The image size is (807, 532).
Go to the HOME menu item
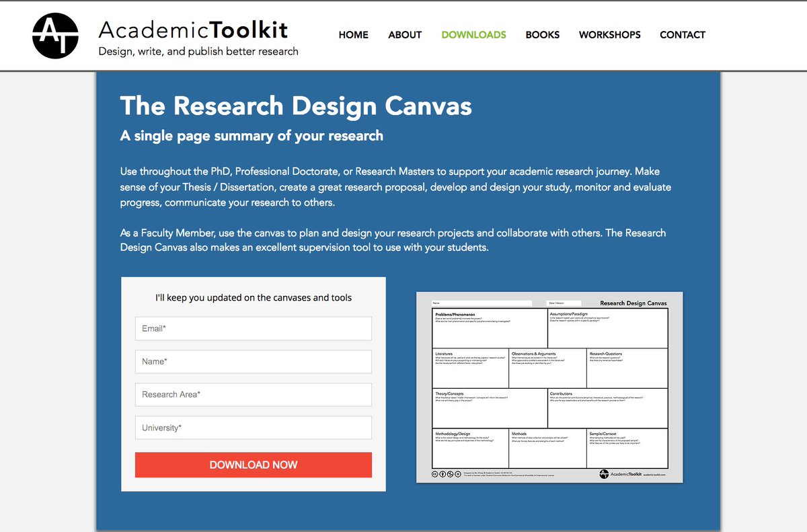pyautogui.click(x=354, y=35)
